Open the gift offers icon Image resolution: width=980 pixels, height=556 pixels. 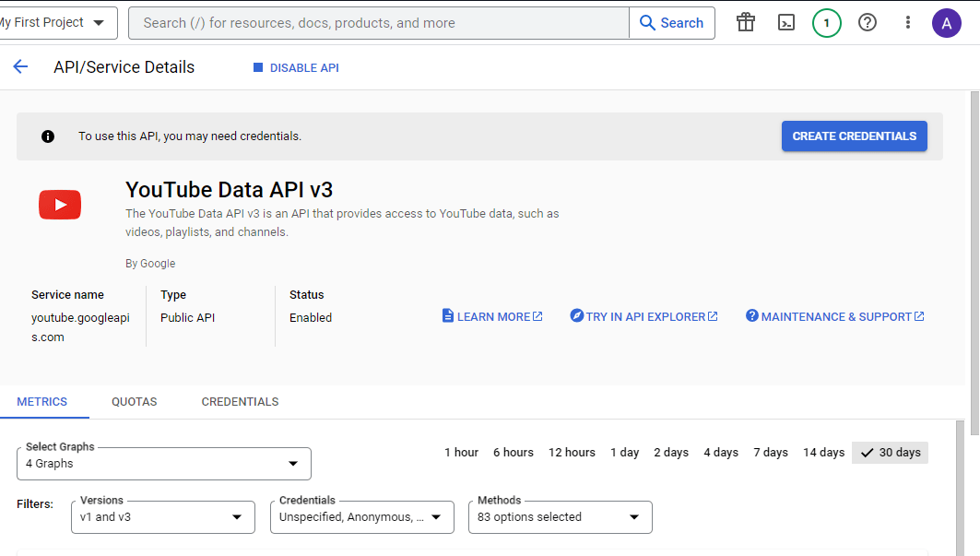(x=746, y=23)
